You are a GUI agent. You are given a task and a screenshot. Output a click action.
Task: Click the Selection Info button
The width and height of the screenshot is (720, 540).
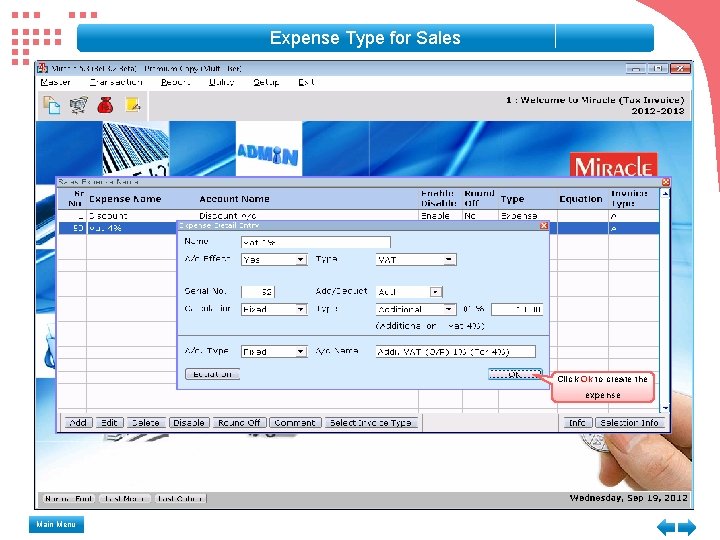(x=629, y=422)
